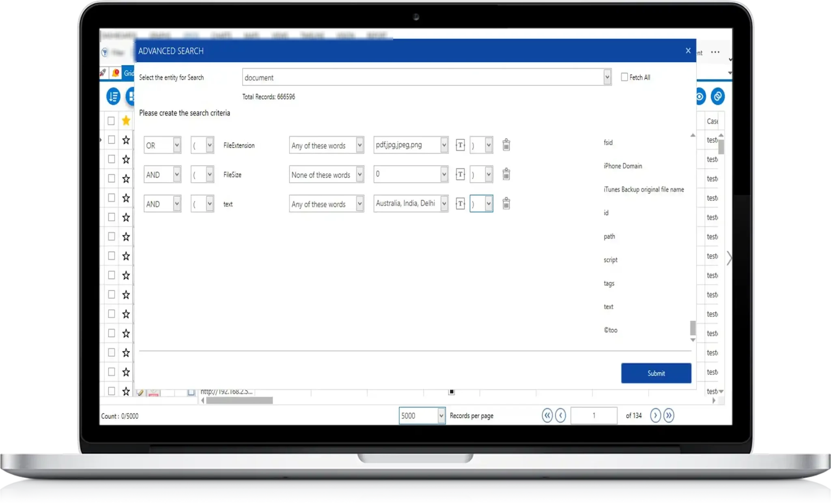
Task: Click text-input icon on FileSize row
Action: click(x=460, y=174)
